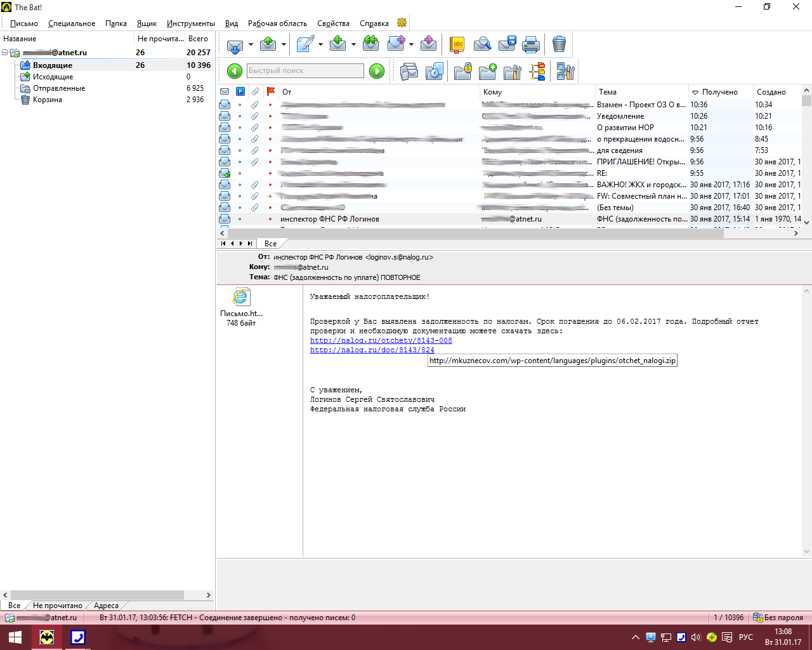This screenshot has height=650, width=812.
Task: Delete the message with trash can icon
Action: (x=559, y=44)
